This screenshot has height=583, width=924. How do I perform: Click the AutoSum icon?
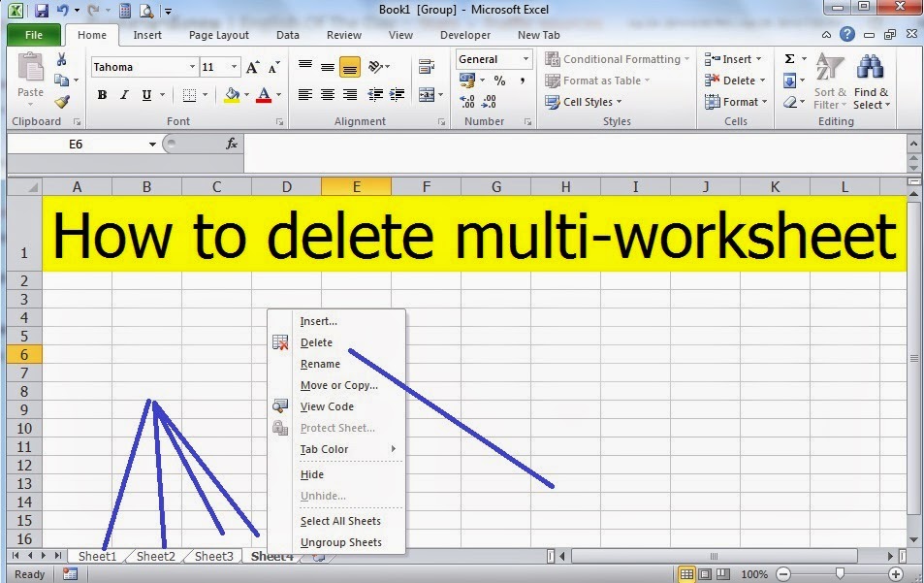[x=789, y=58]
